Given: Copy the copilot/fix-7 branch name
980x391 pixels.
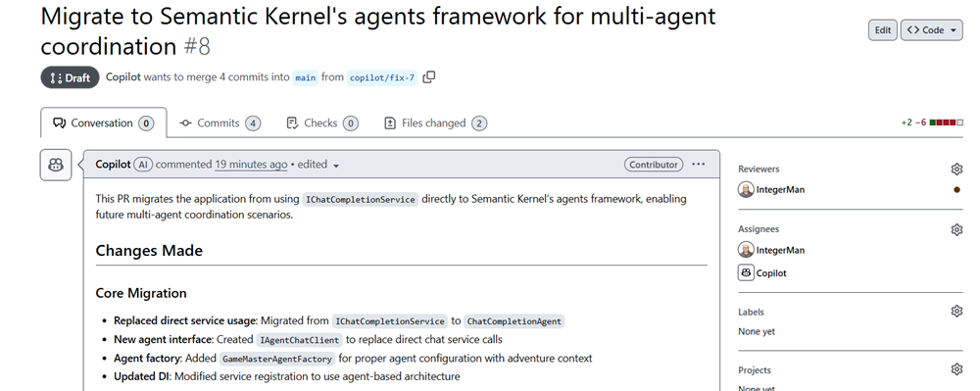Looking at the screenshot, I should point(429,77).
